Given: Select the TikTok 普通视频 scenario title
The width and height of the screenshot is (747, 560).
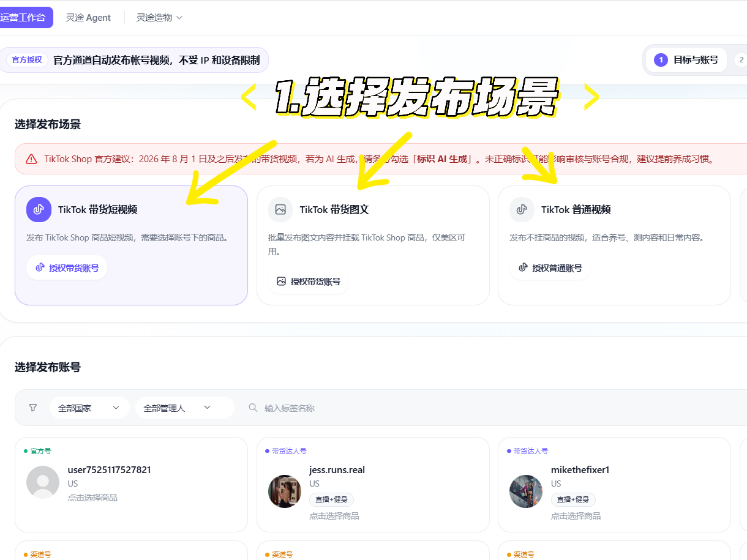Looking at the screenshot, I should 576,209.
